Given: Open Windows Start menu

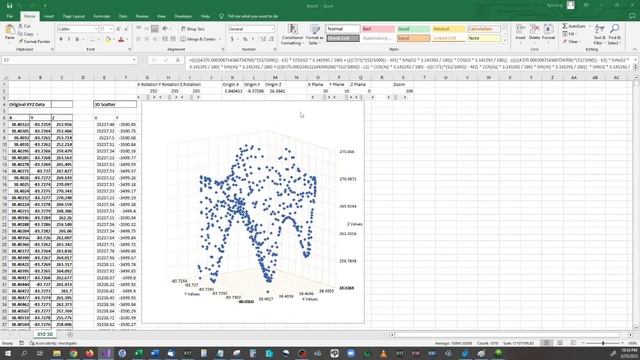Looking at the screenshot, I should coord(8,353).
